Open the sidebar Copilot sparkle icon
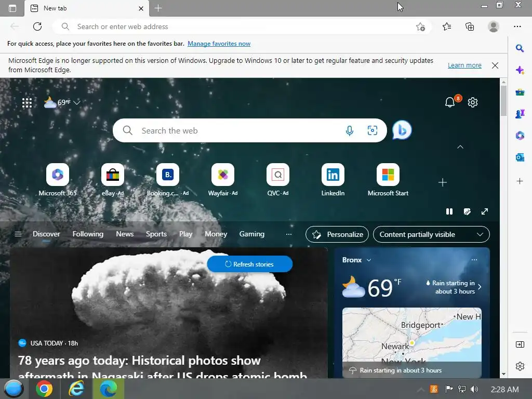Image resolution: width=532 pixels, height=399 pixels. pos(520,70)
